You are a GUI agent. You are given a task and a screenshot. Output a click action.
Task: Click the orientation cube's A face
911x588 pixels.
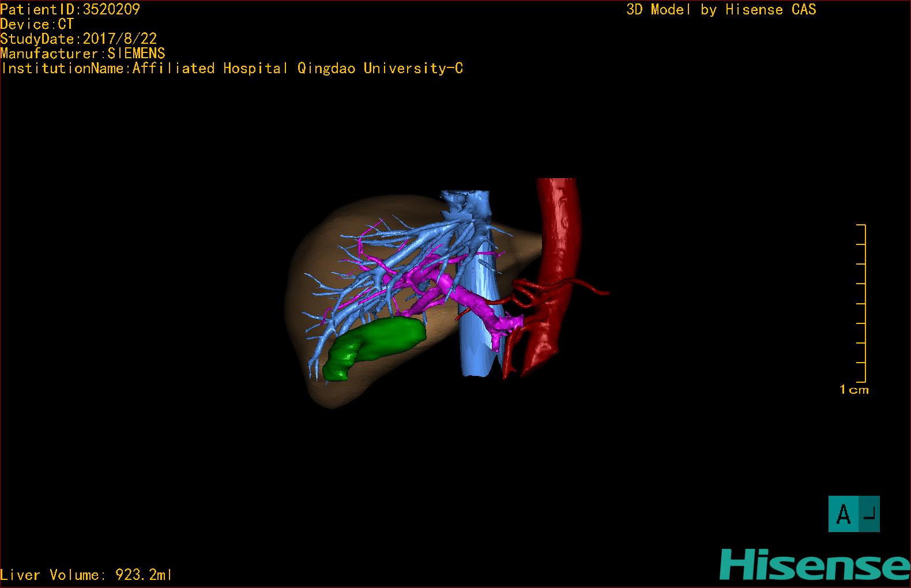(843, 514)
